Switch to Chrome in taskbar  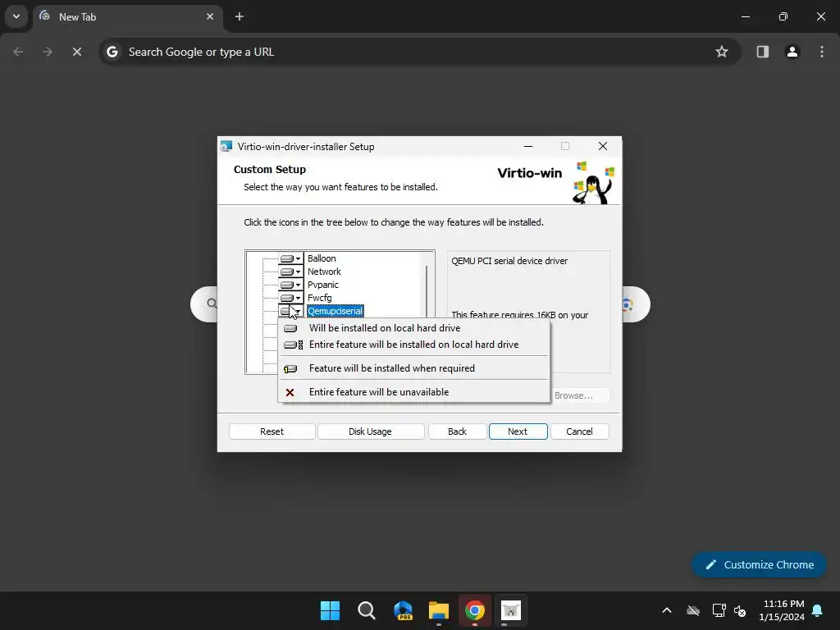[x=475, y=610]
